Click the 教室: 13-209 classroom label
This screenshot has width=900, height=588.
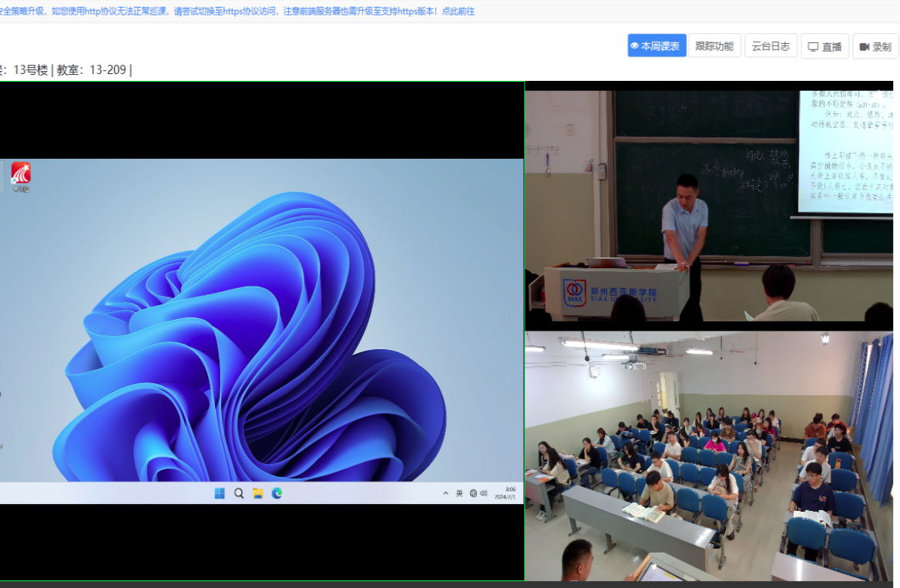tap(91, 70)
